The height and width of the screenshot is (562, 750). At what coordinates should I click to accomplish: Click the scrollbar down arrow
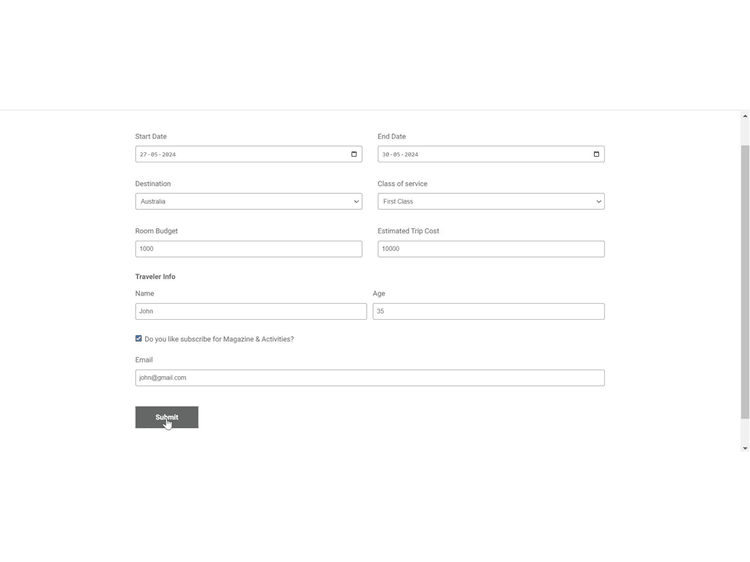pyautogui.click(x=745, y=448)
